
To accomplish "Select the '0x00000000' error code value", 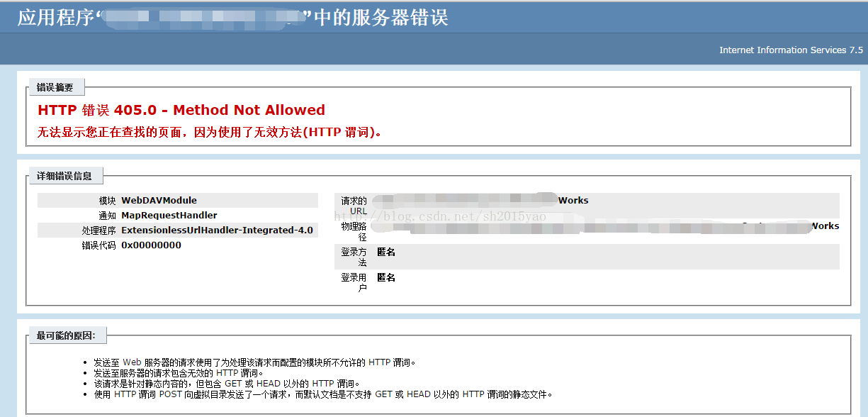I will point(151,245).
